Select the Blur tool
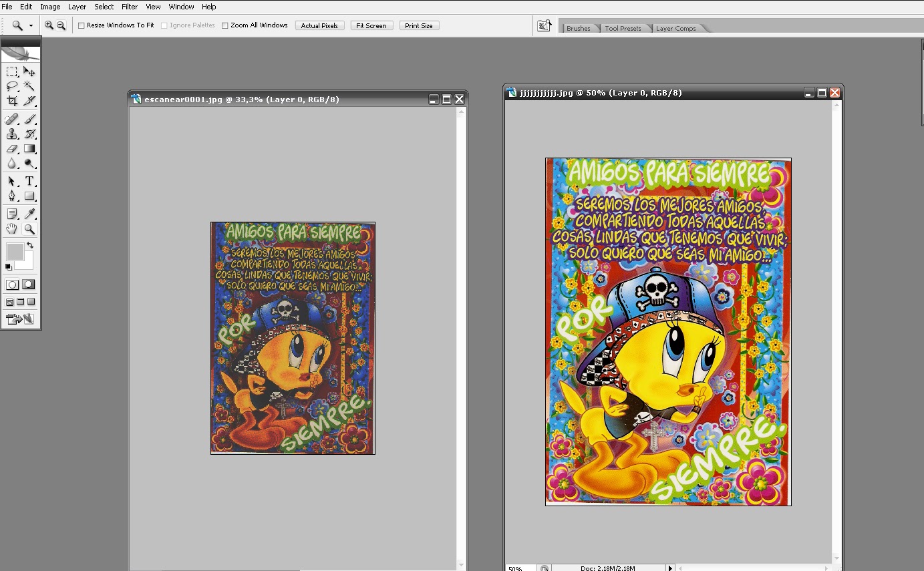The image size is (924, 571). coord(12,164)
